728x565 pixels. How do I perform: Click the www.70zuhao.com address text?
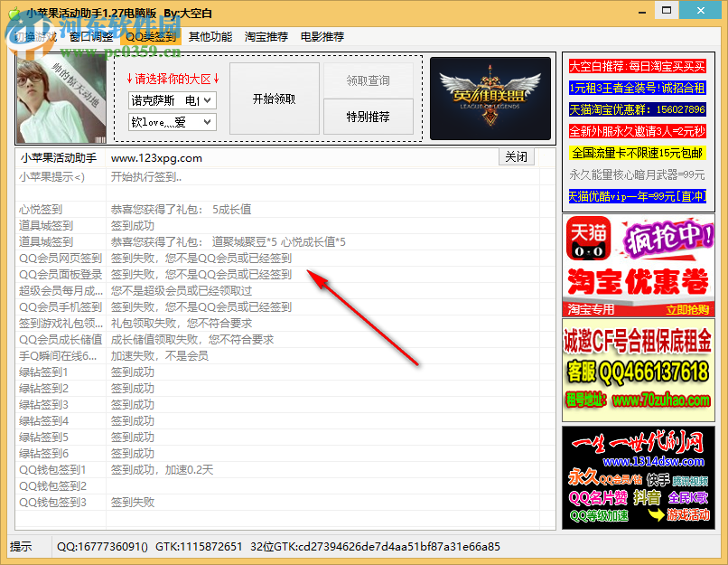[x=660, y=400]
